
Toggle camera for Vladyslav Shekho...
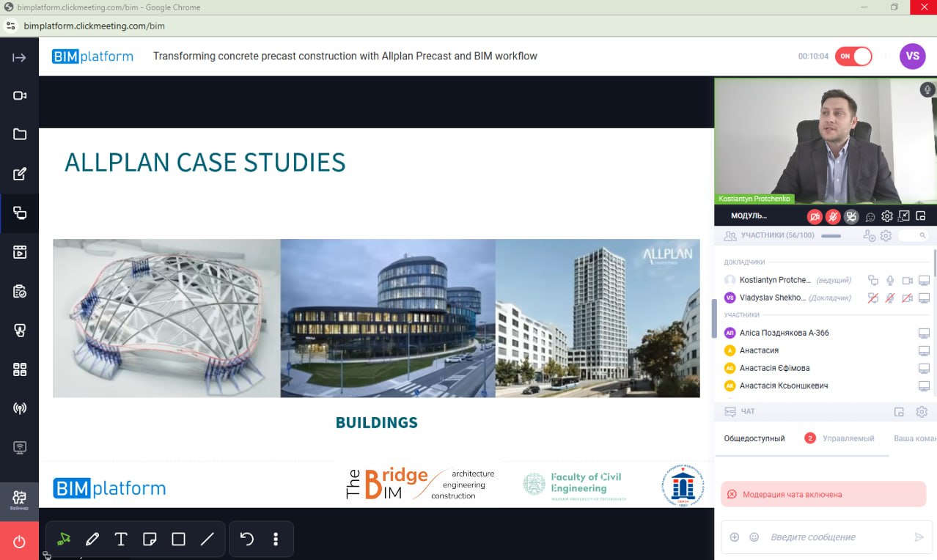pos(907,298)
